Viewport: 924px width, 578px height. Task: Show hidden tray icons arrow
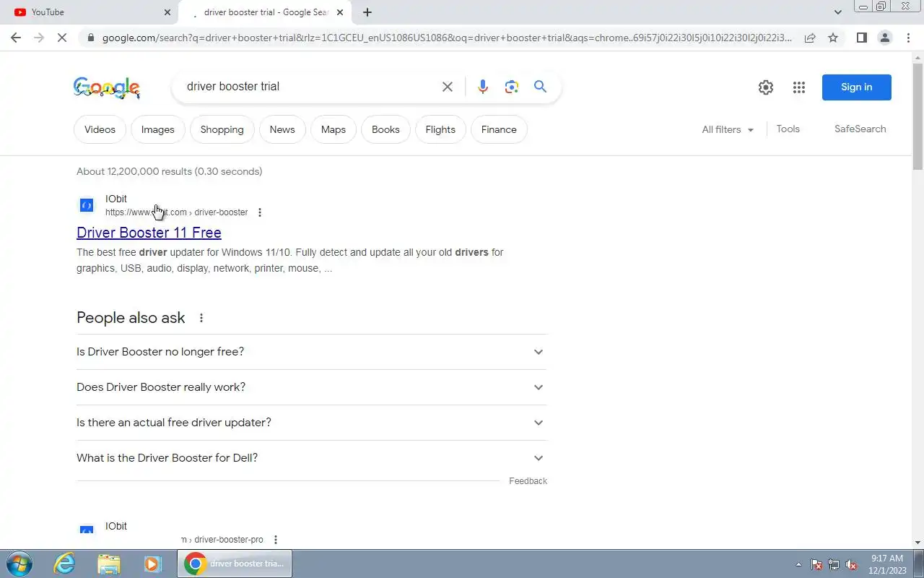798,565
